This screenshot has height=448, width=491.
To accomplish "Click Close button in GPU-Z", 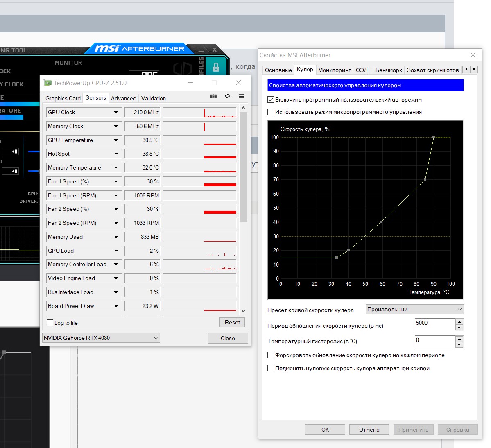I will pos(228,338).
